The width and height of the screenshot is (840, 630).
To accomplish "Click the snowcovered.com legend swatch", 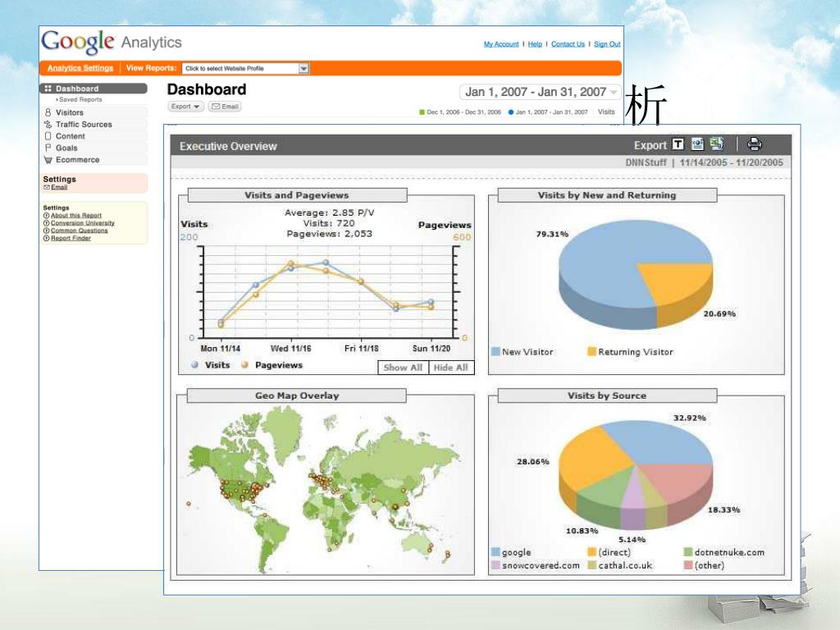I will (x=495, y=565).
